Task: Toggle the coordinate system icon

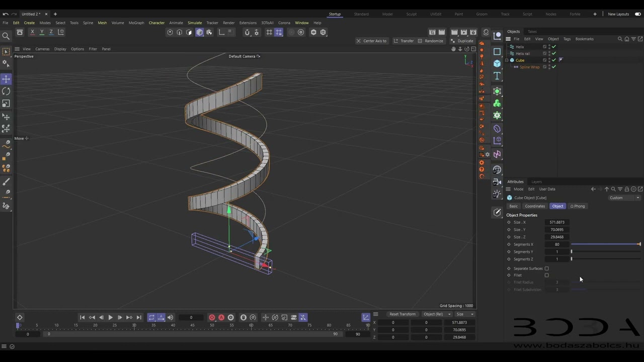Action: 61,32
